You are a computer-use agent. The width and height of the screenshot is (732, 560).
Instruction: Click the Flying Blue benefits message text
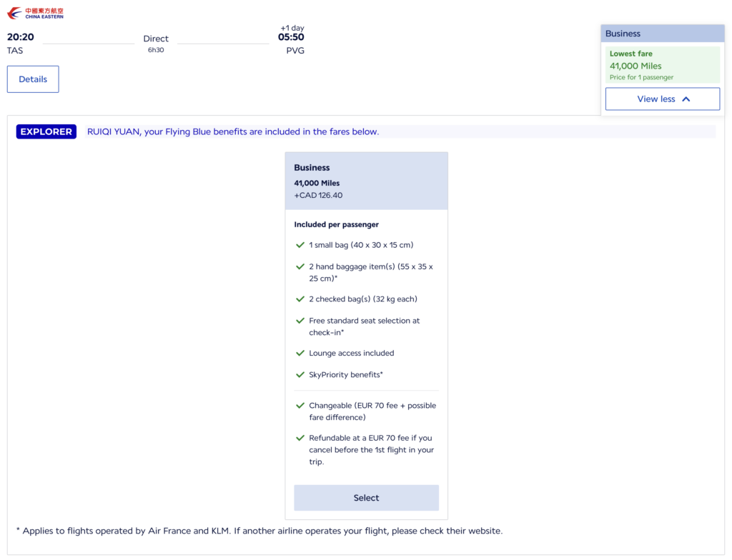[x=233, y=131]
